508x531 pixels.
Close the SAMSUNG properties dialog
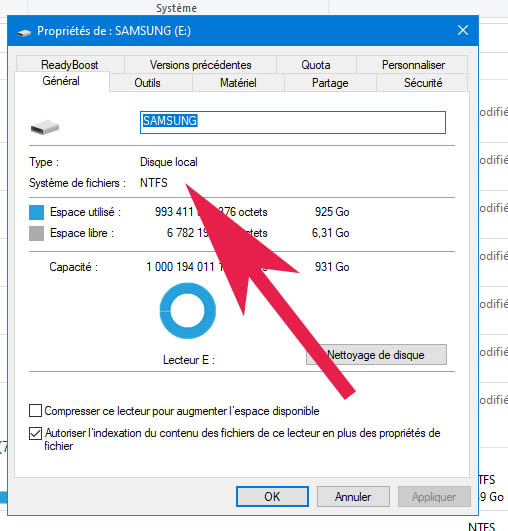point(463,30)
